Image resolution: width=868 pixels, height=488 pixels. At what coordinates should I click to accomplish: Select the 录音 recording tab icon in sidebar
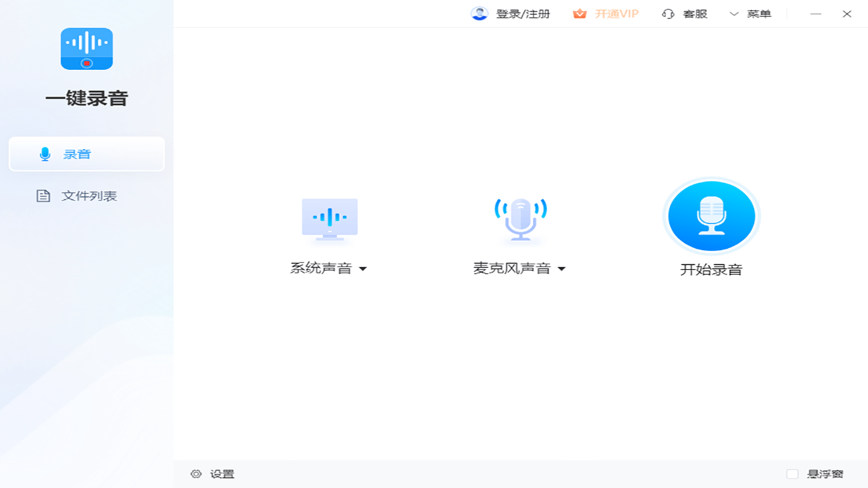tap(45, 154)
